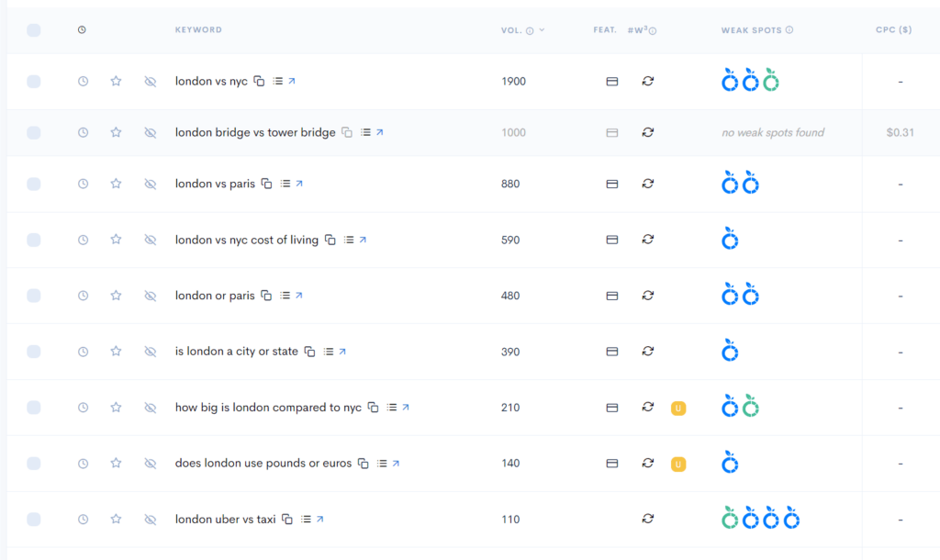
Task: View search history clock for "london or paris"
Action: tap(83, 295)
